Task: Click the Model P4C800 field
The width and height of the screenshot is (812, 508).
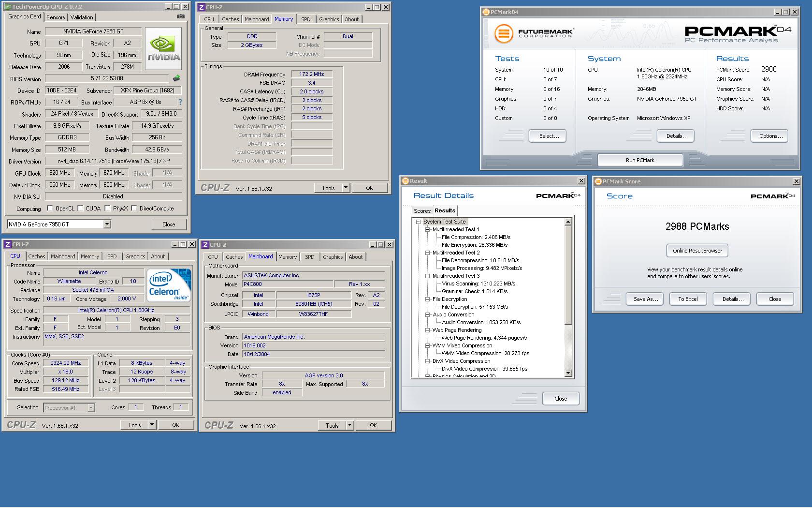Action: [287, 284]
